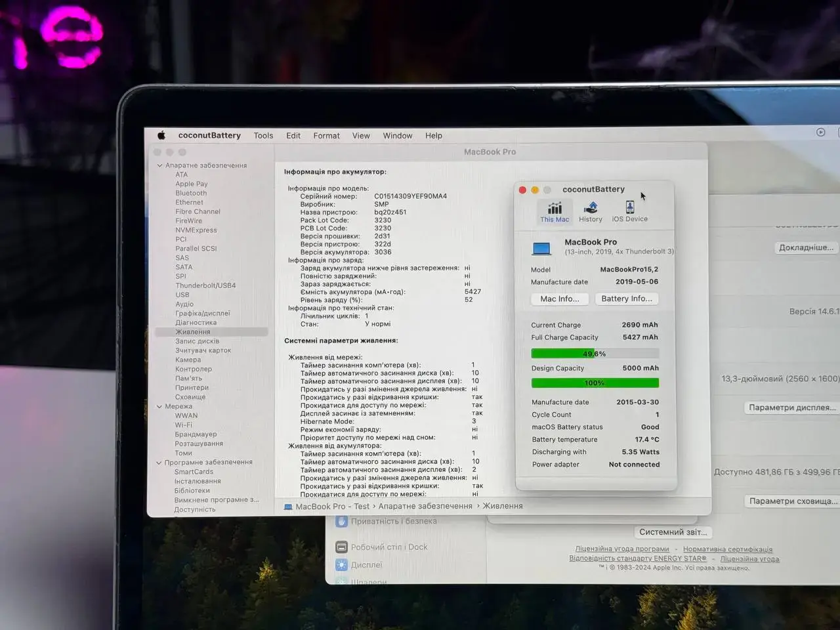The image size is (840, 630).
Task: Collapse the Апаратне забезпечення tree section
Action: 159,165
